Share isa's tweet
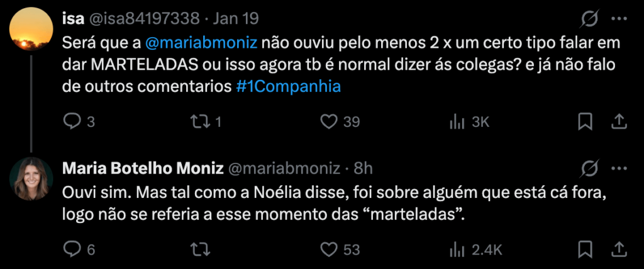The image size is (644, 269). tap(618, 121)
